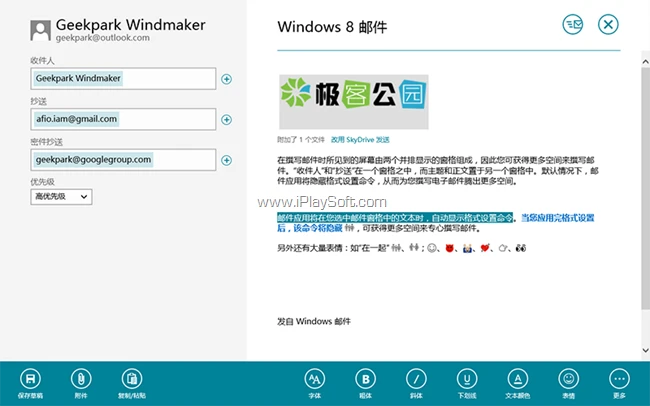The width and height of the screenshot is (650, 406).
Task: Click the subject line Windows 8 邮件
Action: click(332, 27)
